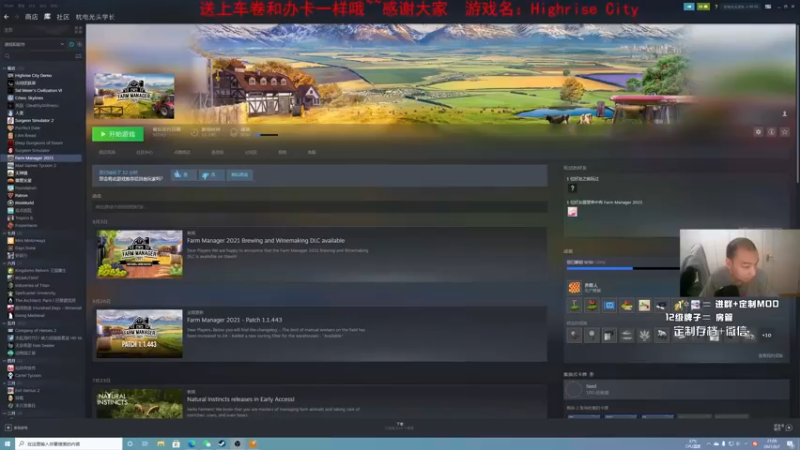Image resolution: width=800 pixels, height=450 pixels.
Task: Click the pink friend avatar icon
Action: click(x=572, y=212)
